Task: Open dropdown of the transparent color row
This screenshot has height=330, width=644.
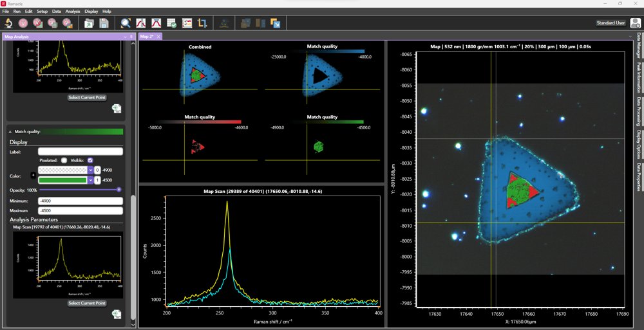Action: 90,170
